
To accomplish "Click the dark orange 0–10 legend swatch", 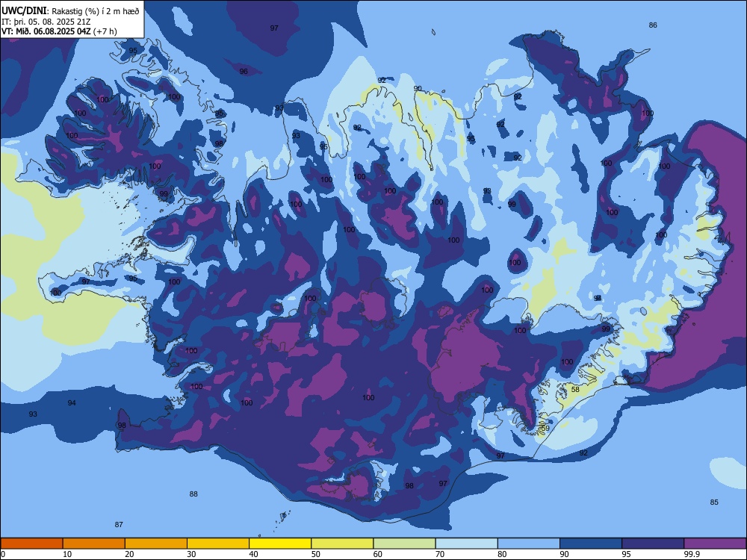I will (x=31, y=544).
